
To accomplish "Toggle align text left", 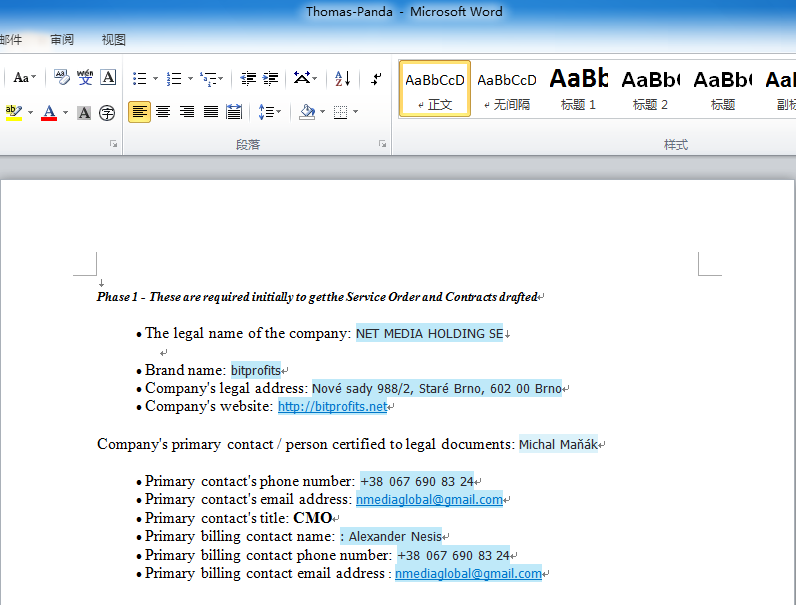I will click(139, 112).
